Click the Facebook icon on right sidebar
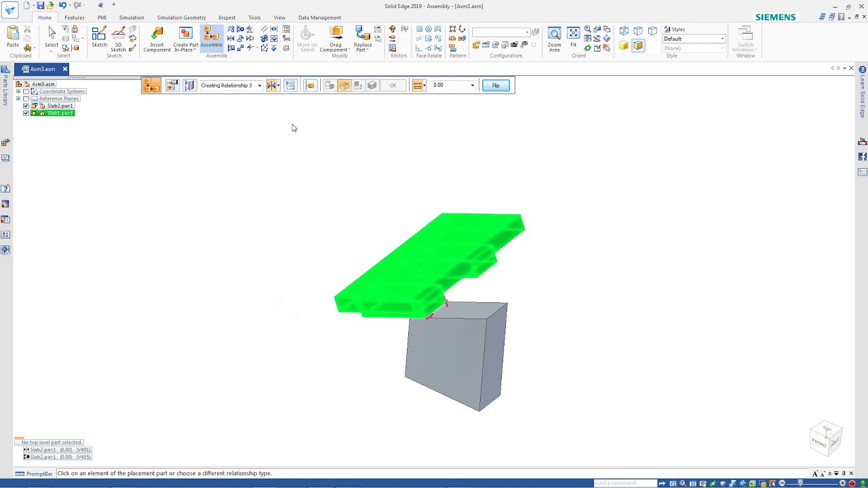868x488 pixels. point(863,157)
